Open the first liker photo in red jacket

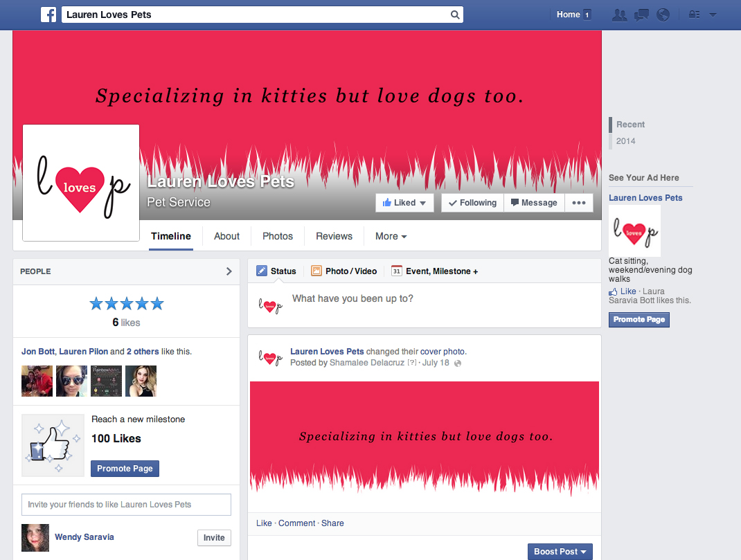[x=37, y=381]
